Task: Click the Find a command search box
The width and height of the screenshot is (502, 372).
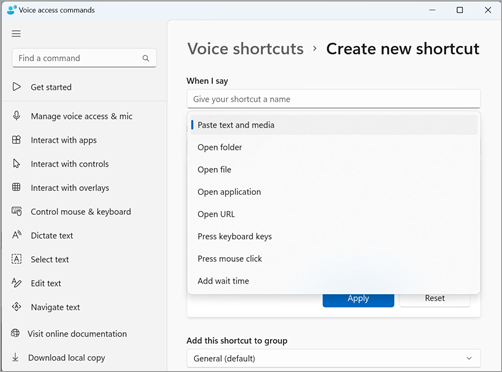Action: tap(84, 58)
